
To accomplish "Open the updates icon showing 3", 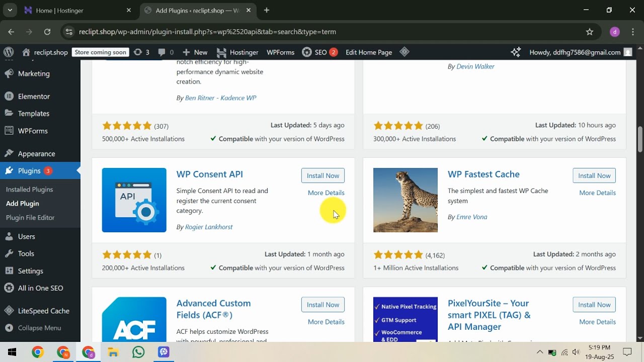I will coord(141,52).
